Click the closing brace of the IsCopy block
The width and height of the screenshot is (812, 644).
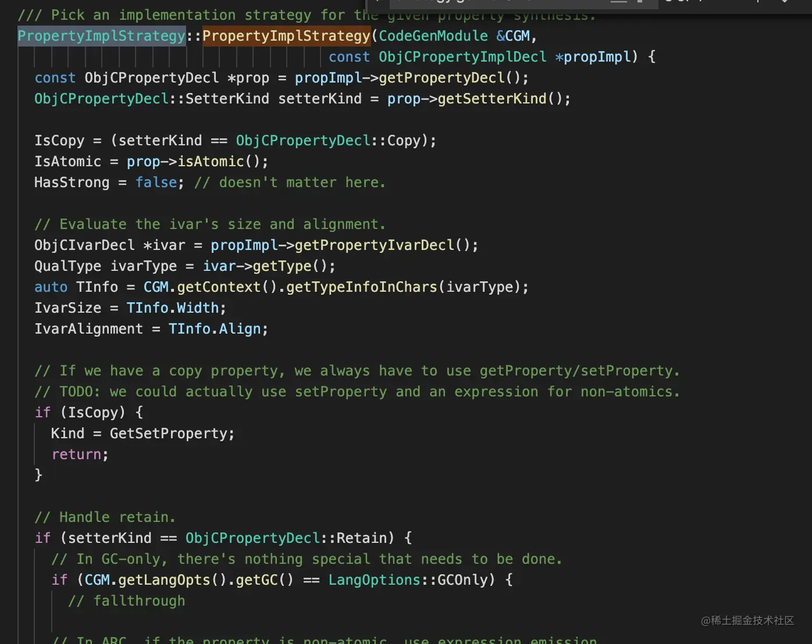pyautogui.click(x=38, y=475)
